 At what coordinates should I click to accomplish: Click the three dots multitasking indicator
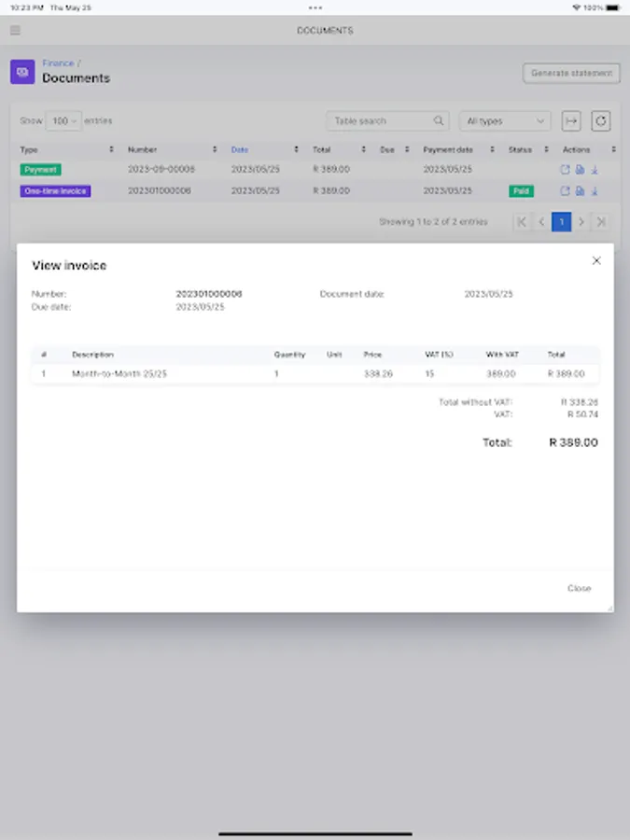(315, 7)
